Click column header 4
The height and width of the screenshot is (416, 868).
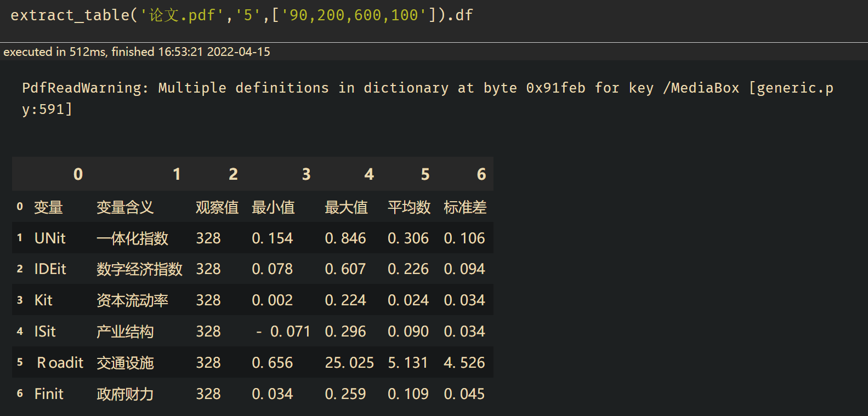(369, 174)
